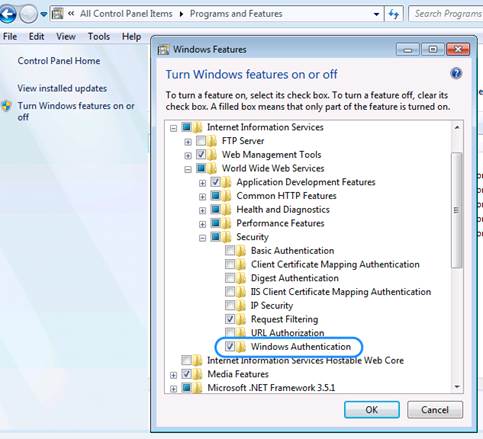
Task: Click the Back navigation arrow
Action: (x=7, y=15)
